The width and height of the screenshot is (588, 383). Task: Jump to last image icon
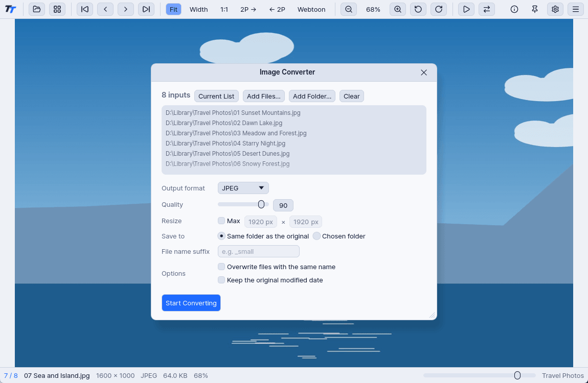(x=146, y=9)
